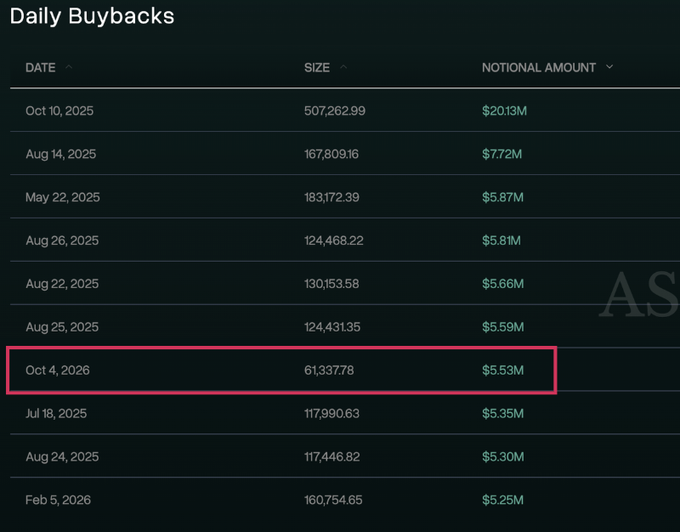This screenshot has width=680, height=532.
Task: Select notional amount $5.35M
Action: click(x=503, y=413)
